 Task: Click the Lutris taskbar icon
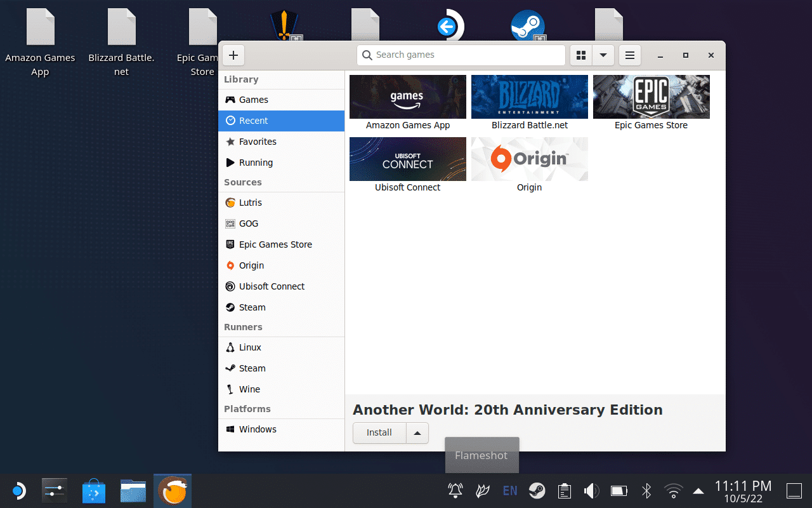[173, 491]
